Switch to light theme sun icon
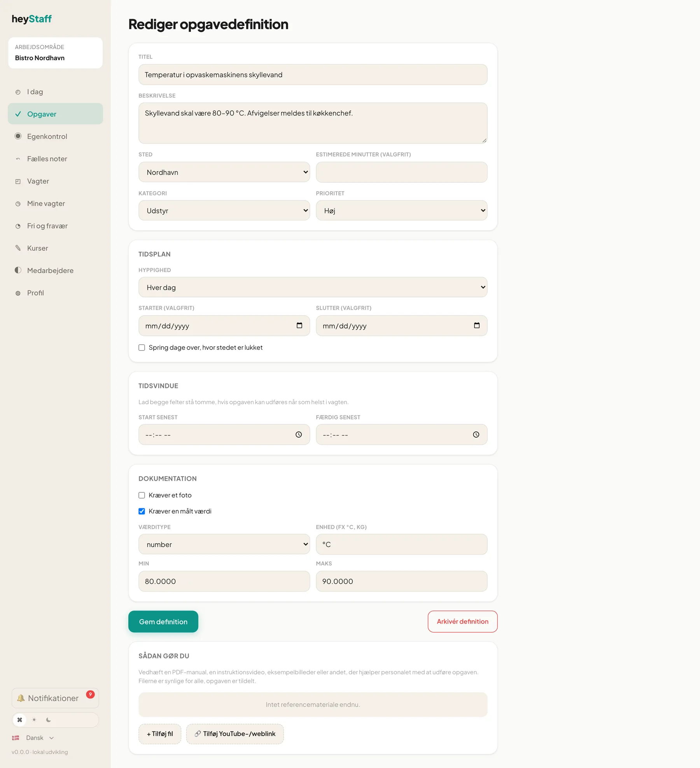Viewport: 700px width, 768px height. 34,720
